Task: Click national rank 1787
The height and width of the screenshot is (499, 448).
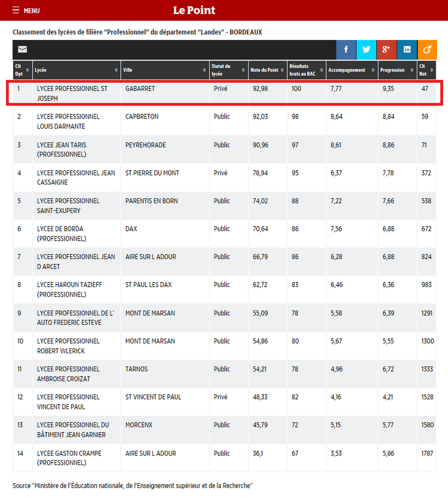Action: click(427, 453)
